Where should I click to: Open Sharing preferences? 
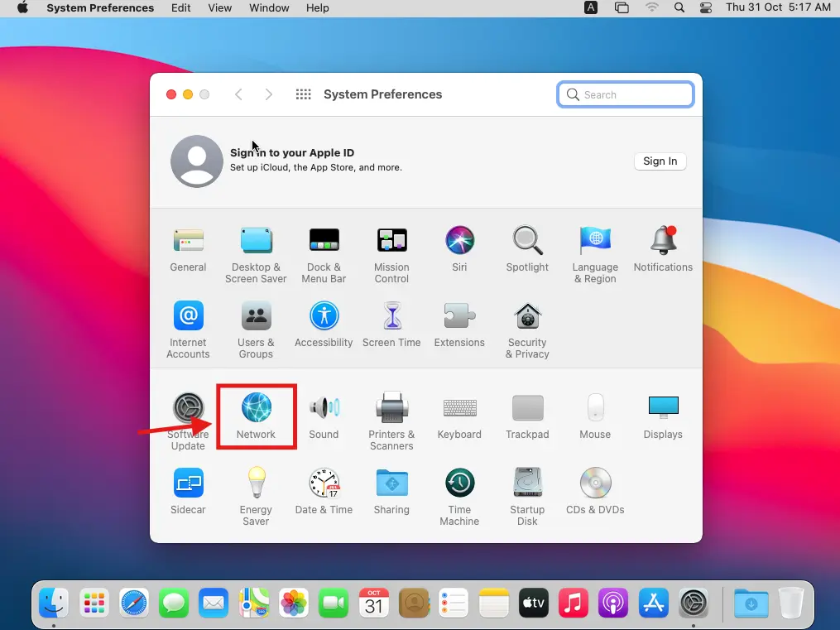point(391,492)
